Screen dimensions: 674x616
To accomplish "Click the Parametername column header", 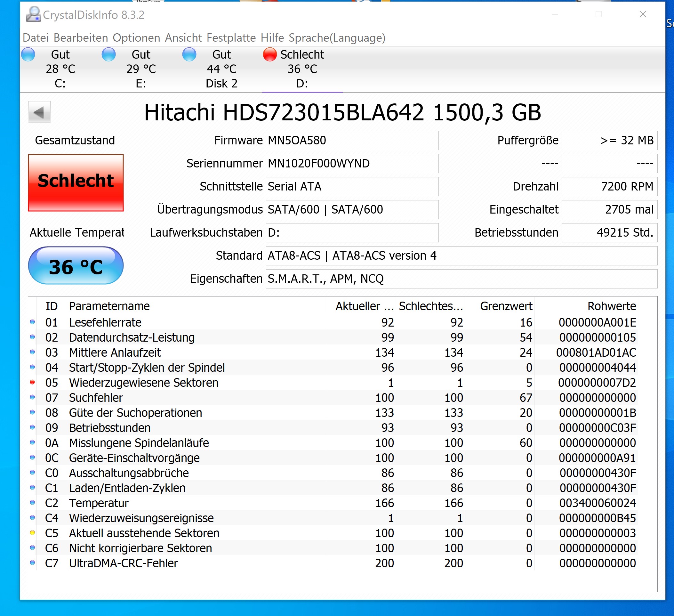I will (x=109, y=306).
